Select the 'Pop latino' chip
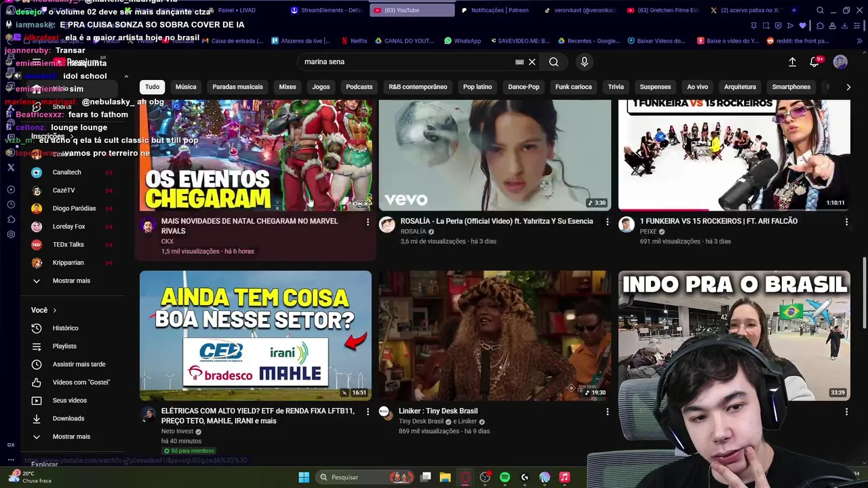The width and height of the screenshot is (868, 488). click(x=477, y=87)
